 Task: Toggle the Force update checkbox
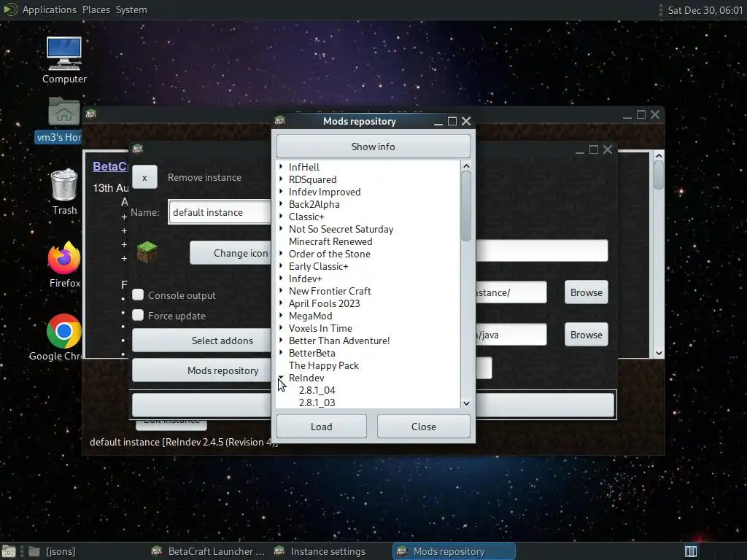click(x=138, y=315)
